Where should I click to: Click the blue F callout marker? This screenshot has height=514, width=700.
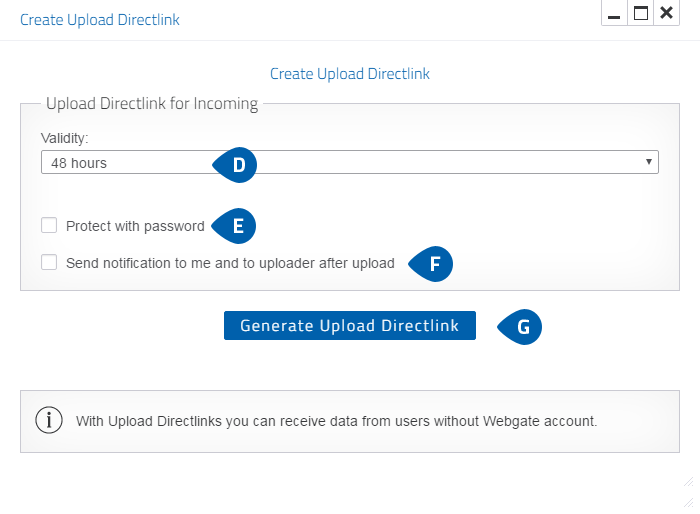[431, 264]
